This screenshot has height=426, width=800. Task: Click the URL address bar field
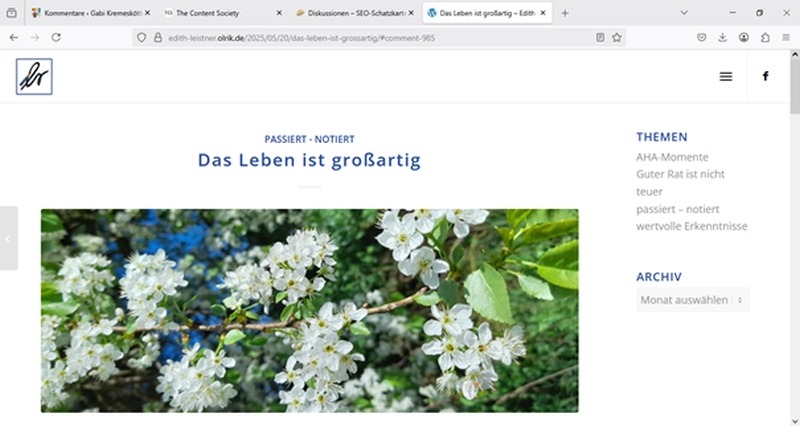click(x=370, y=37)
